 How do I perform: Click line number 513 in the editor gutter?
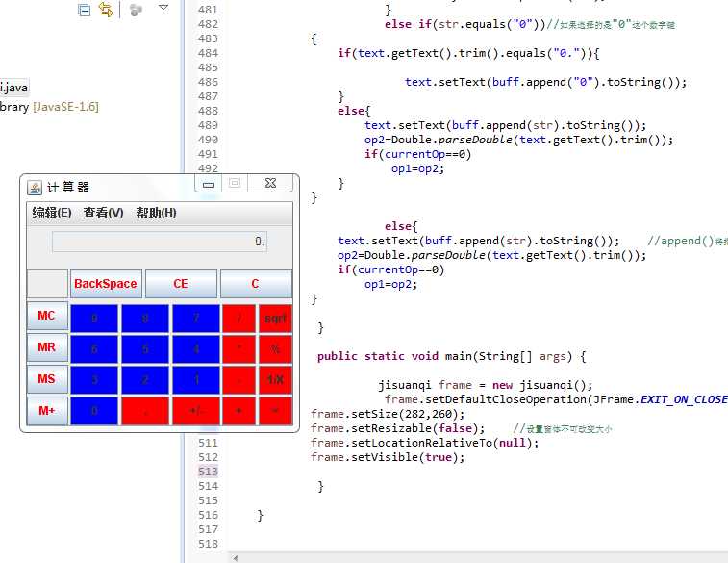point(208,472)
